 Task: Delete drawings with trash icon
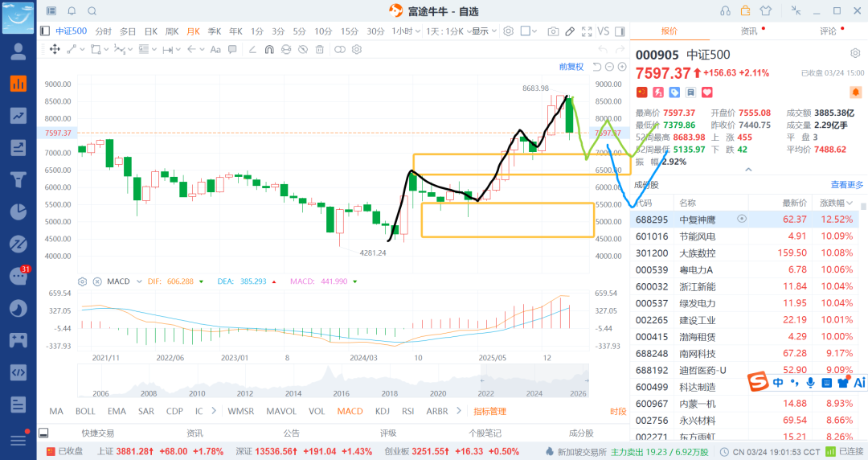coord(319,49)
